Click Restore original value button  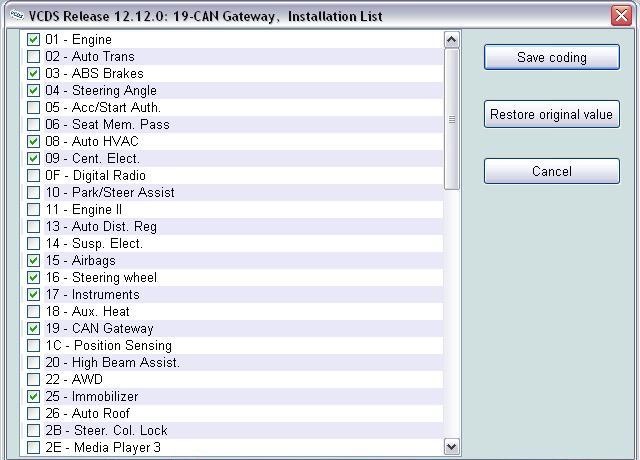coord(552,114)
